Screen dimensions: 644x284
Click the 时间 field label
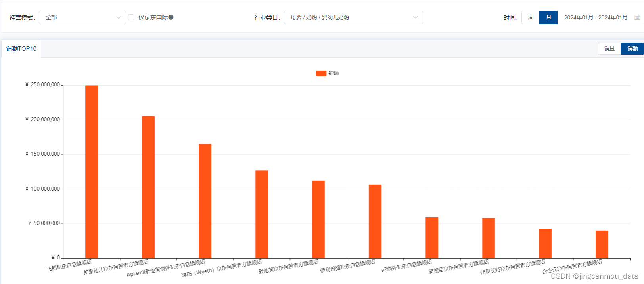(510, 18)
